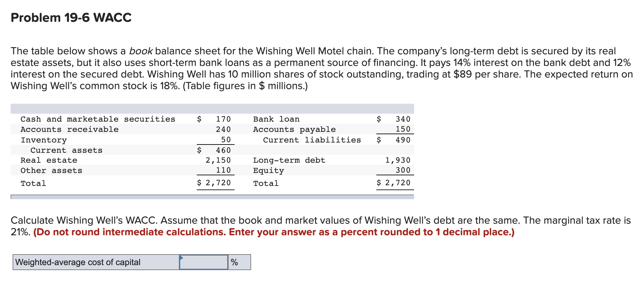Click the percent sign next to the answer field
Viewport: 644px width, 287px height.
click(236, 262)
